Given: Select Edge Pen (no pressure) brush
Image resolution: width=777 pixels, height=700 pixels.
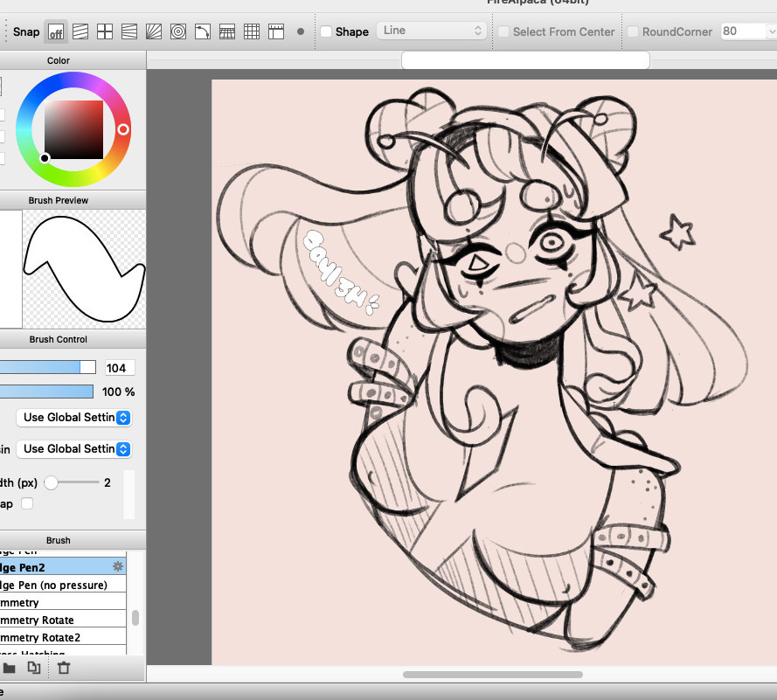Looking at the screenshot, I should pos(52,585).
